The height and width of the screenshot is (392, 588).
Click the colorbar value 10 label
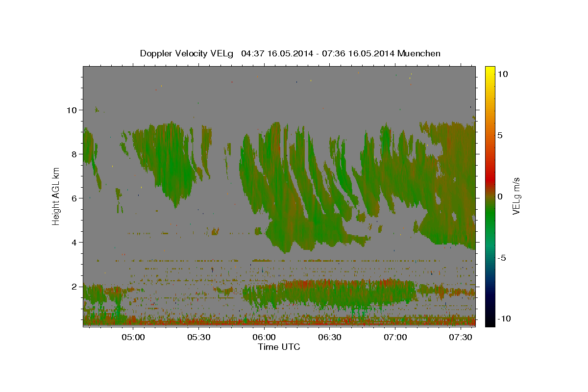coord(502,73)
